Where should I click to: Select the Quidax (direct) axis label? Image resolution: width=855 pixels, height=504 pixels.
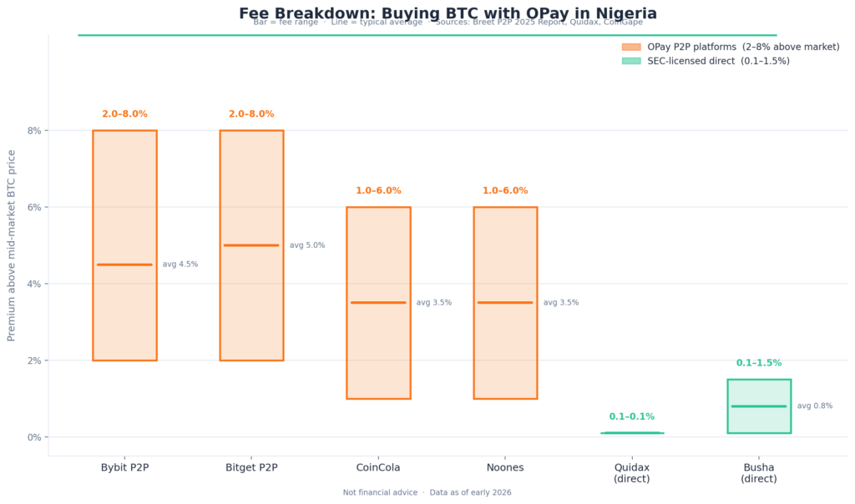pos(632,473)
